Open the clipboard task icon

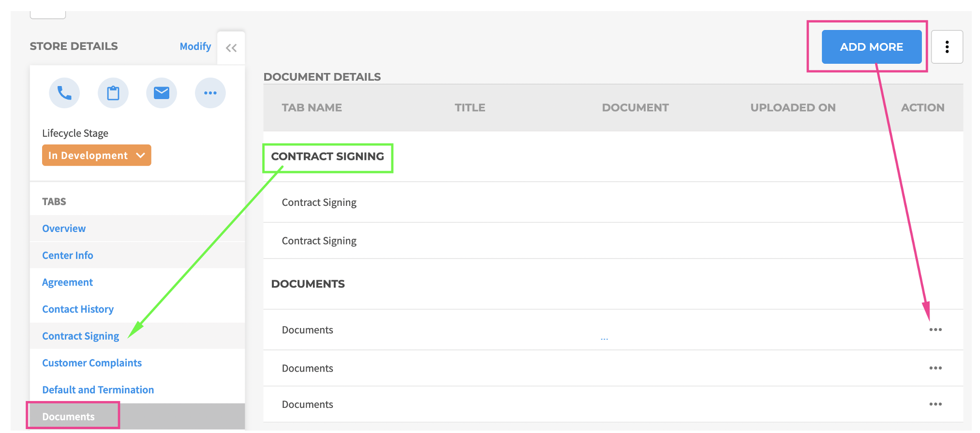(x=113, y=93)
